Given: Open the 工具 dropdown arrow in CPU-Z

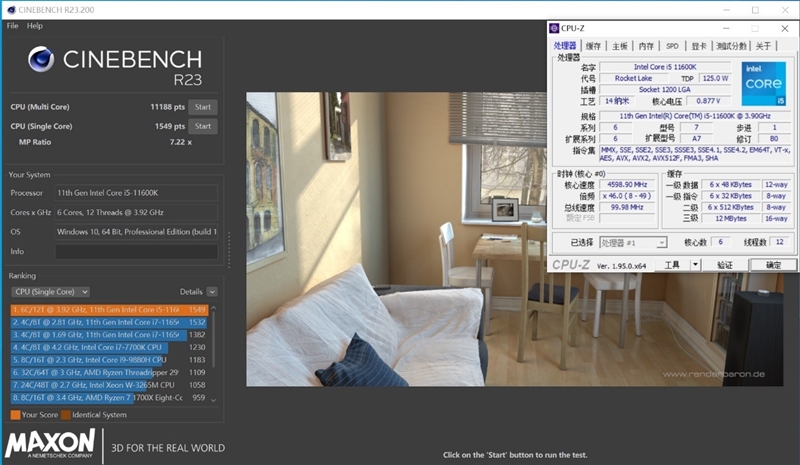Looking at the screenshot, I should tap(695, 265).
